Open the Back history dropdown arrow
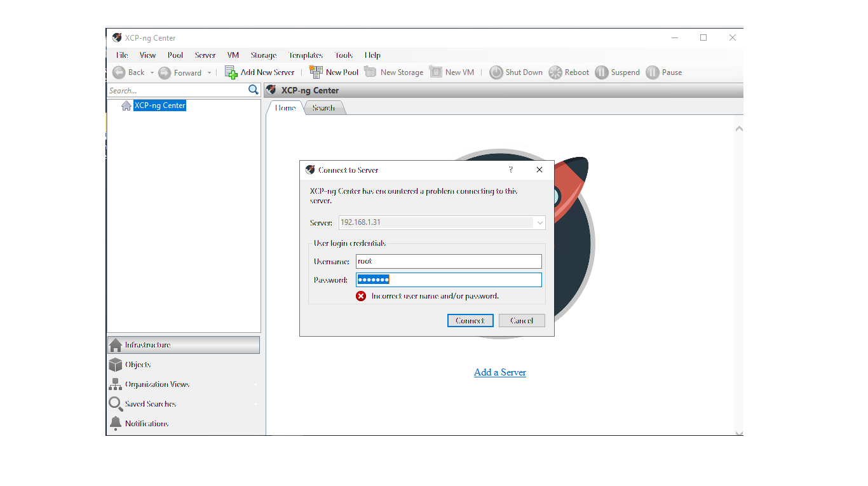 [152, 73]
